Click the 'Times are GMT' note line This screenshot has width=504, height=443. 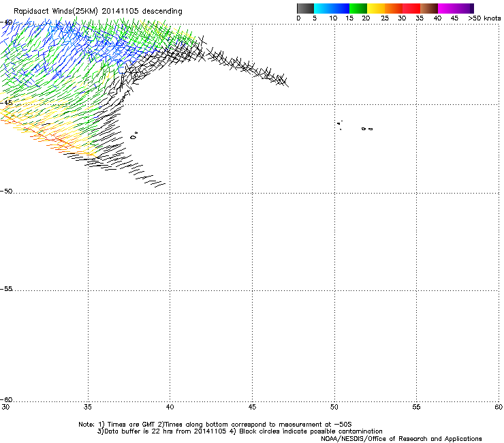pyautogui.click(x=215, y=425)
